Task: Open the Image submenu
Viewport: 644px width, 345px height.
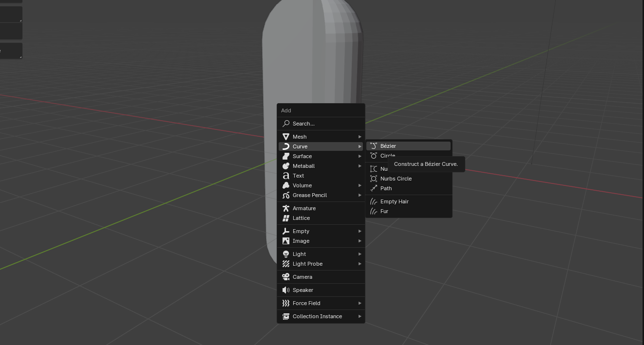Action: pos(321,241)
